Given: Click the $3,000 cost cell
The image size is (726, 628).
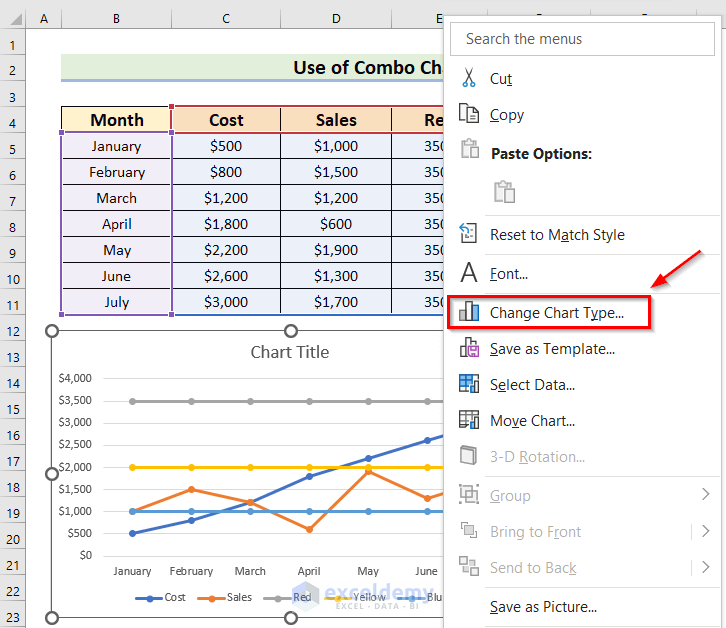Looking at the screenshot, I should point(226,302).
